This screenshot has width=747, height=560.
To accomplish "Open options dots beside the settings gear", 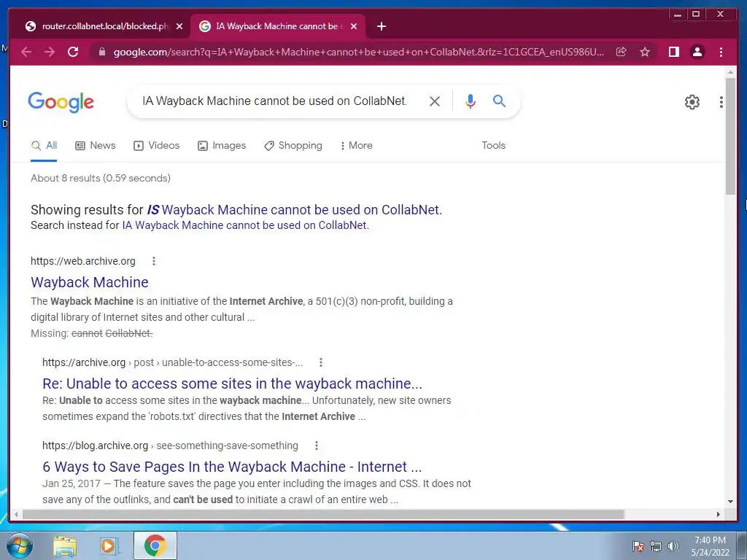I will (721, 102).
